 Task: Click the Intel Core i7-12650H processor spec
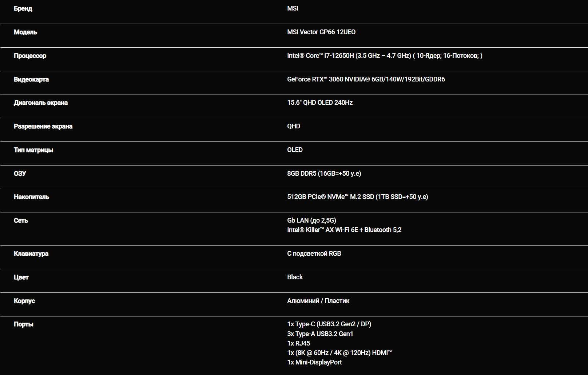click(x=385, y=56)
